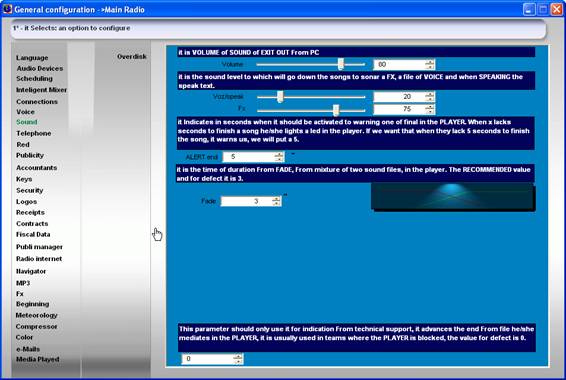Viewport: 566px width, 380px height.
Task: Go to Inteligent Mixer settings
Action: [x=42, y=90]
